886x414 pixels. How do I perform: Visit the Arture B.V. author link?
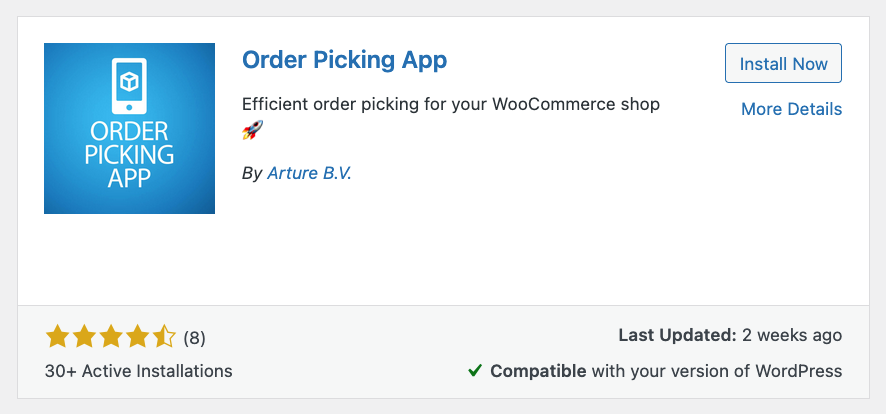pos(309,173)
